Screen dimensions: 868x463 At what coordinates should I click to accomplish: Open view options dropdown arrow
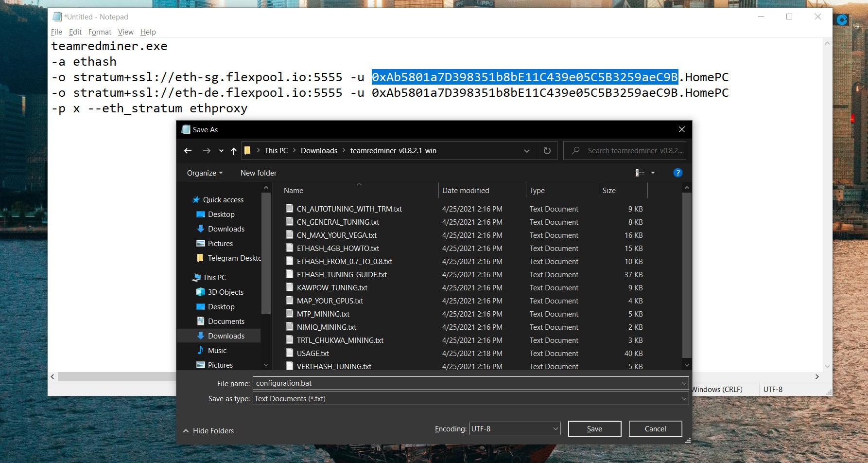[x=653, y=173]
